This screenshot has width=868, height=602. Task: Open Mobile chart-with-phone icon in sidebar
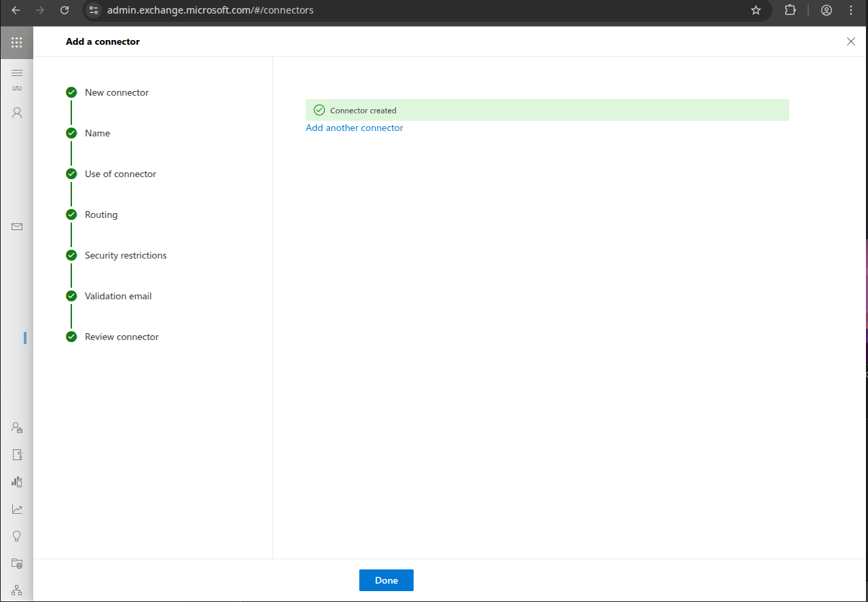(x=17, y=482)
